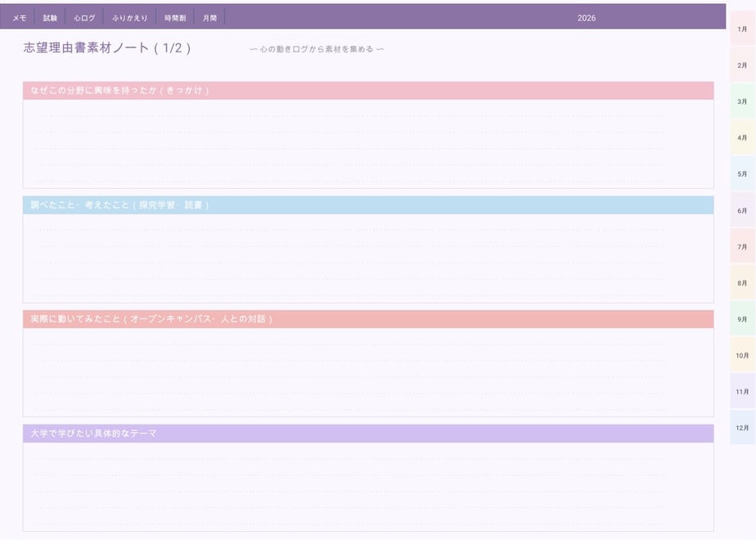Go to the ふりかえり tab

point(130,18)
